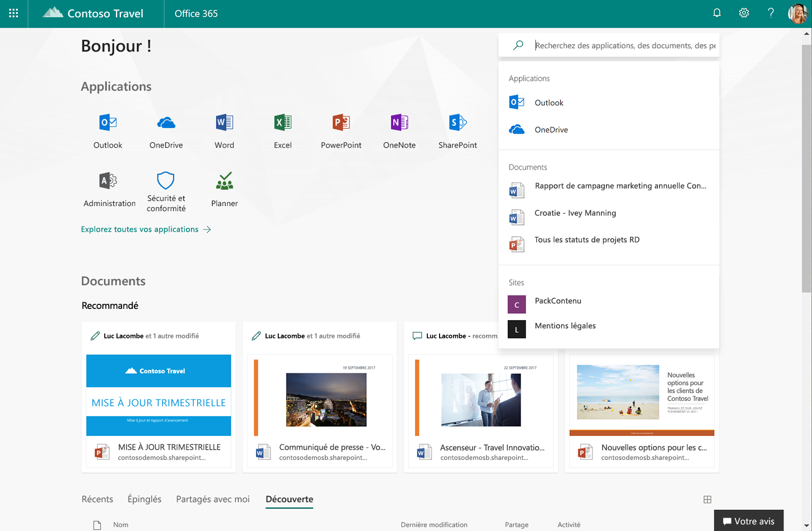Open the MISE À JOUR TRIMESTRIELLE thumbnail
This screenshot has height=531, width=812.
pyautogui.click(x=158, y=395)
